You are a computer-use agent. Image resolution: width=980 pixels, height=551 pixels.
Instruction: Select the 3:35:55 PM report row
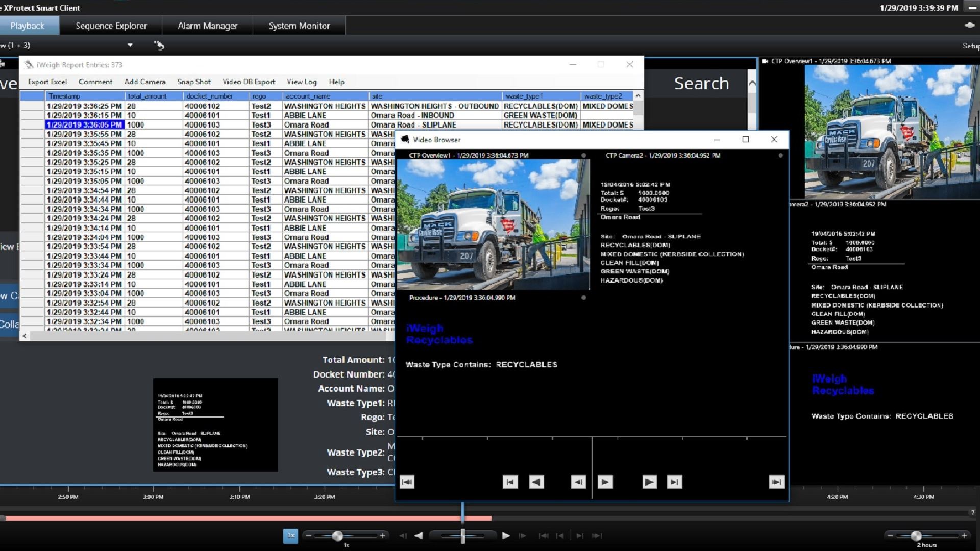(x=84, y=134)
